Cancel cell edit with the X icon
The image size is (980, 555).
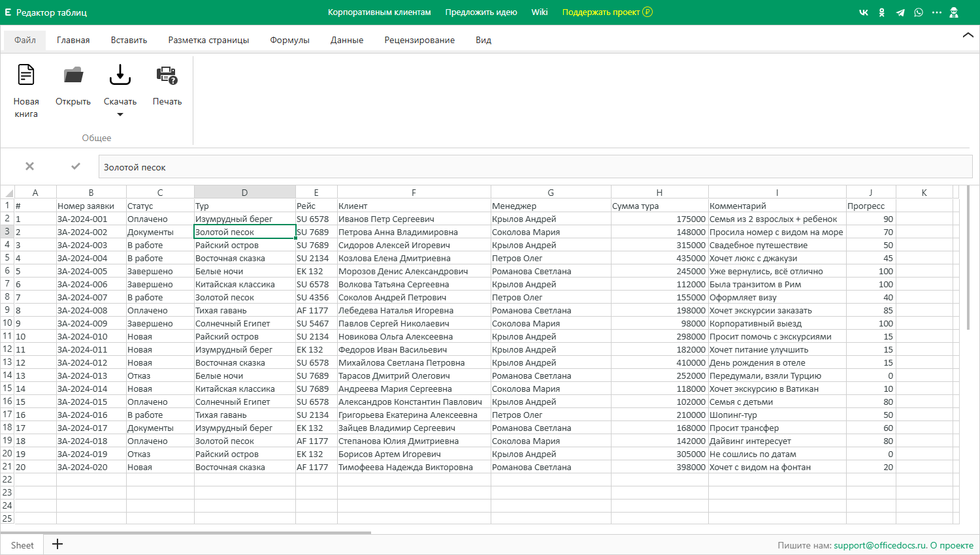pyautogui.click(x=29, y=166)
